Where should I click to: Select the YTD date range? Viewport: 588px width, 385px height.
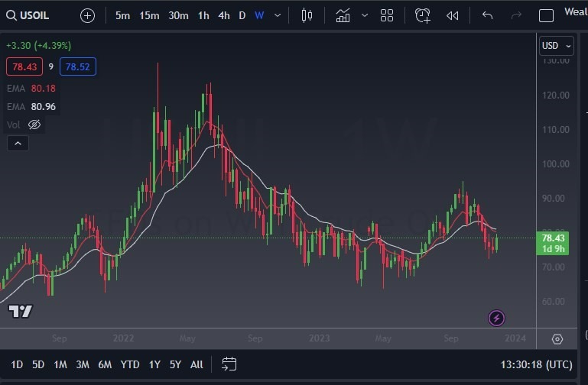pos(130,364)
